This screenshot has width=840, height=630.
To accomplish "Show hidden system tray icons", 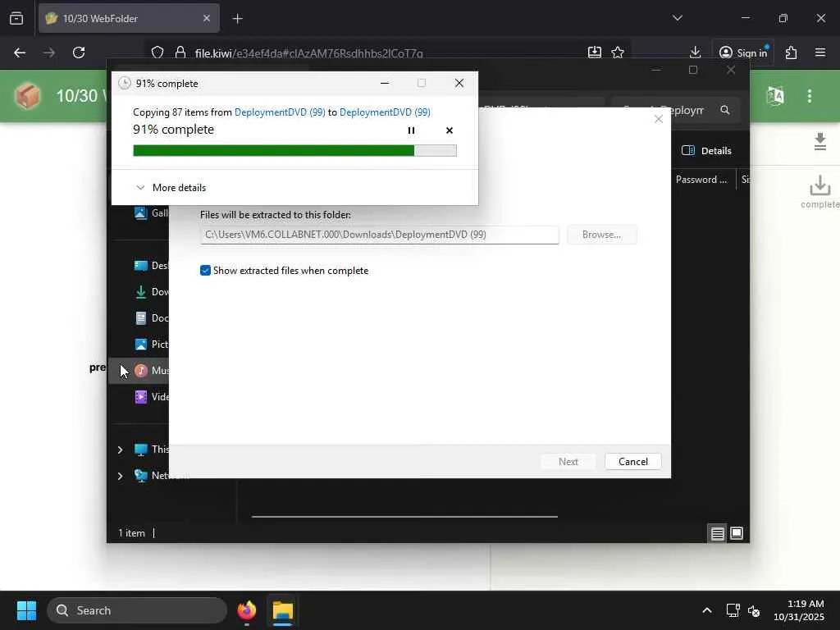I will point(707,610).
